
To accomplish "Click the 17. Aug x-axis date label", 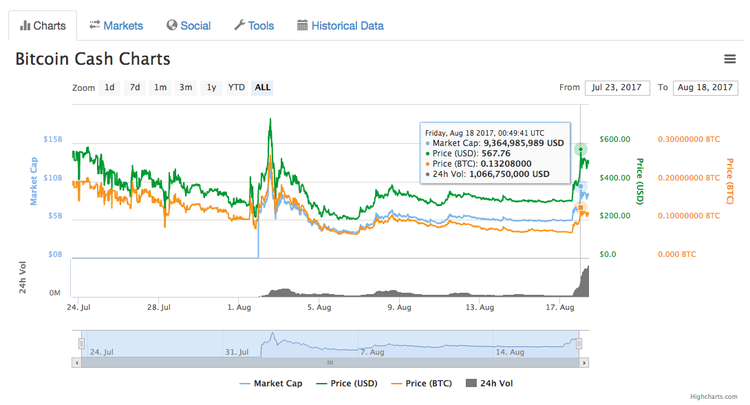I will [x=560, y=307].
